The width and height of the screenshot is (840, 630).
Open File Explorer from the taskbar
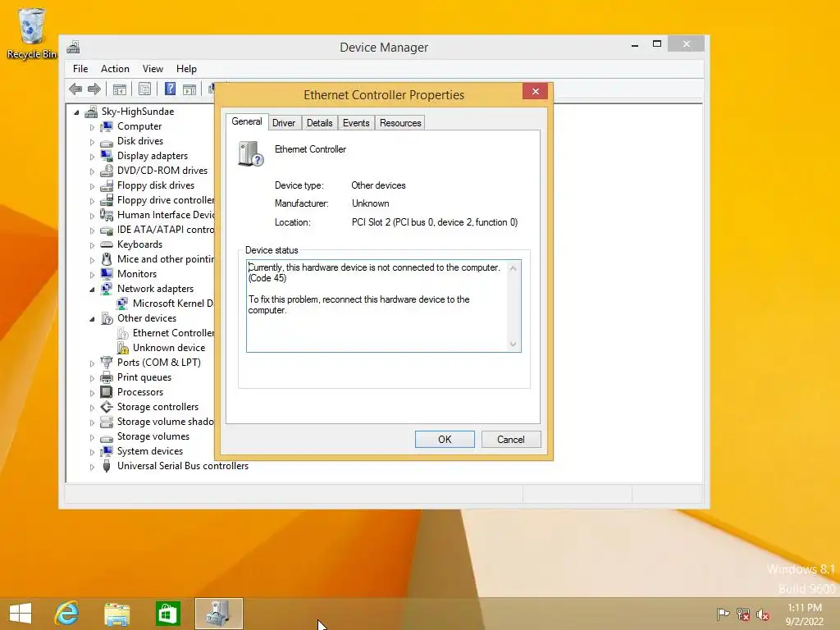pyautogui.click(x=116, y=614)
